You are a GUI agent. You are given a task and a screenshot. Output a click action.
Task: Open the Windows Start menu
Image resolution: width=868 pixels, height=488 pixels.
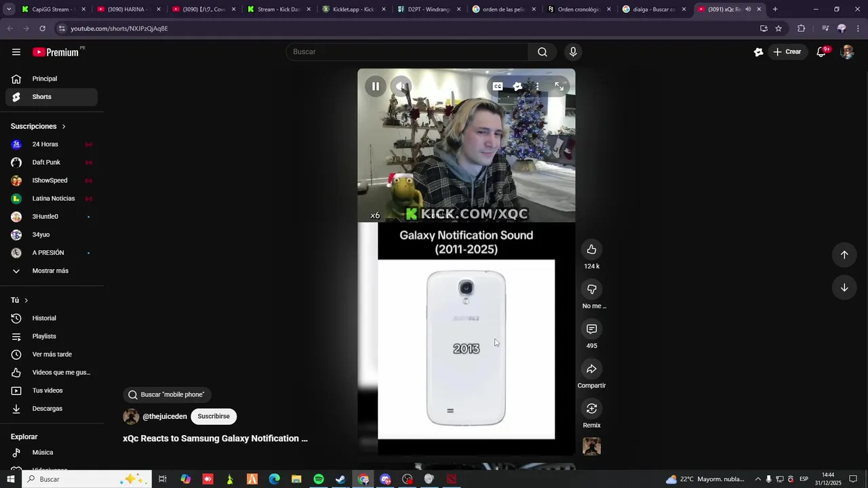tap(11, 479)
